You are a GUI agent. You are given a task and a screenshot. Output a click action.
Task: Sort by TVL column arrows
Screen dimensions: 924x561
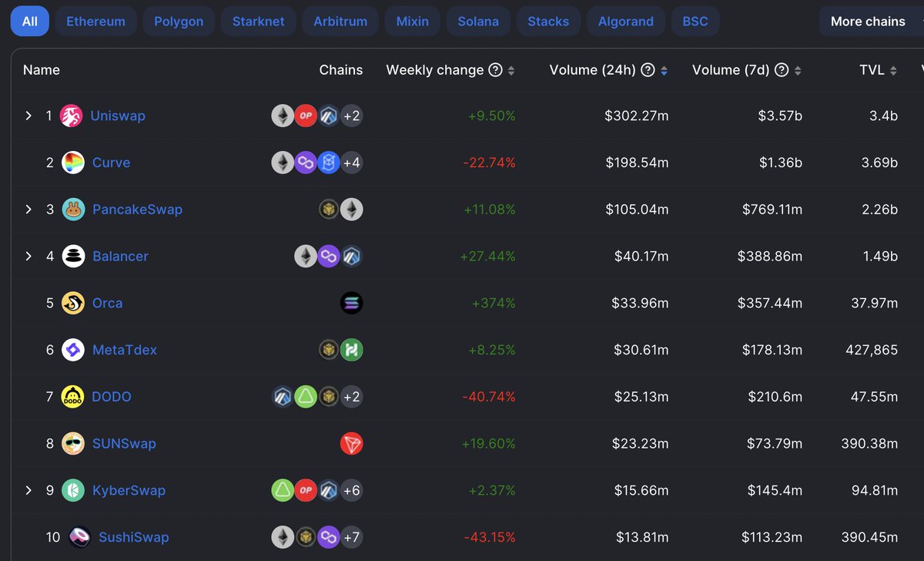(893, 71)
